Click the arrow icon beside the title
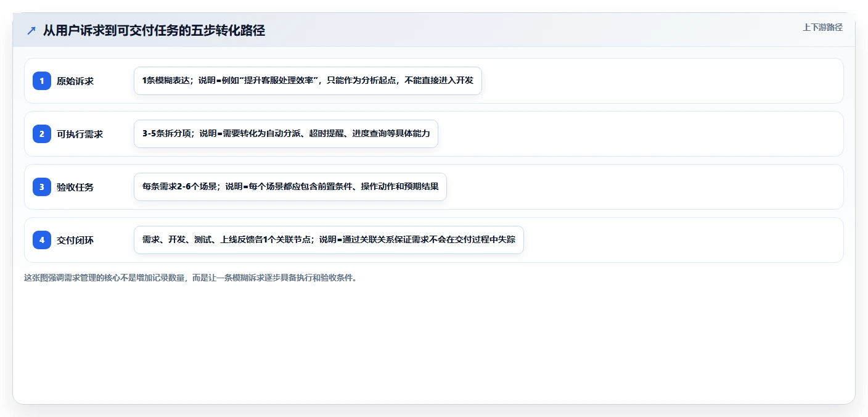Screen dimensions: 868x417 click(x=31, y=30)
